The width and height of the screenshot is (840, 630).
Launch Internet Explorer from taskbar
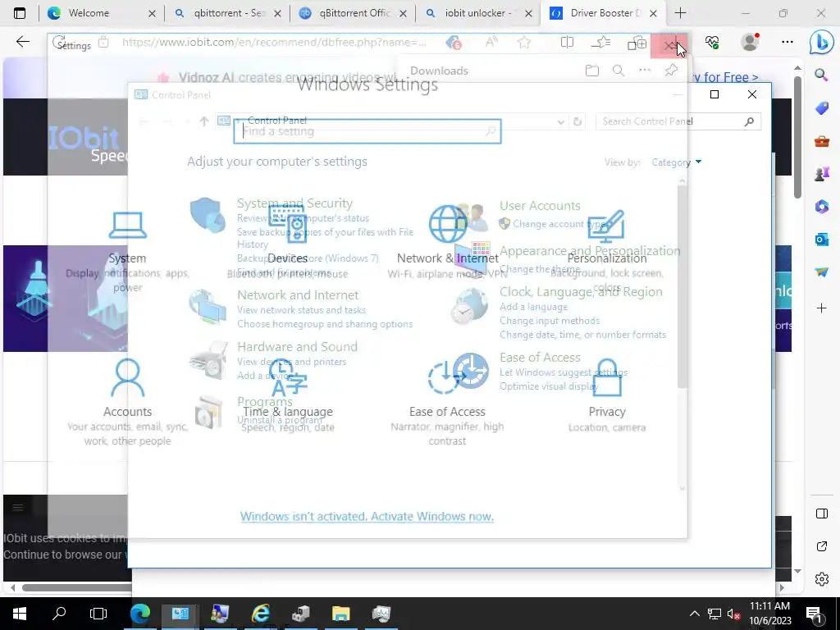(x=260, y=614)
